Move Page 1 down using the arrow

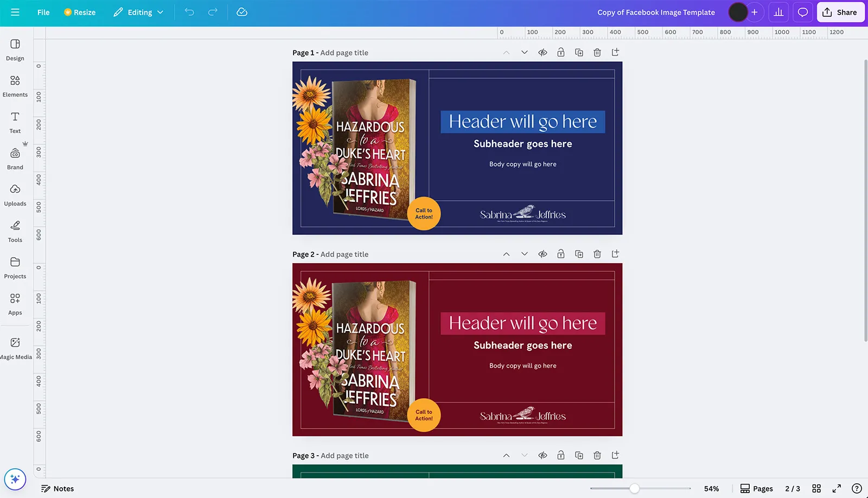524,52
